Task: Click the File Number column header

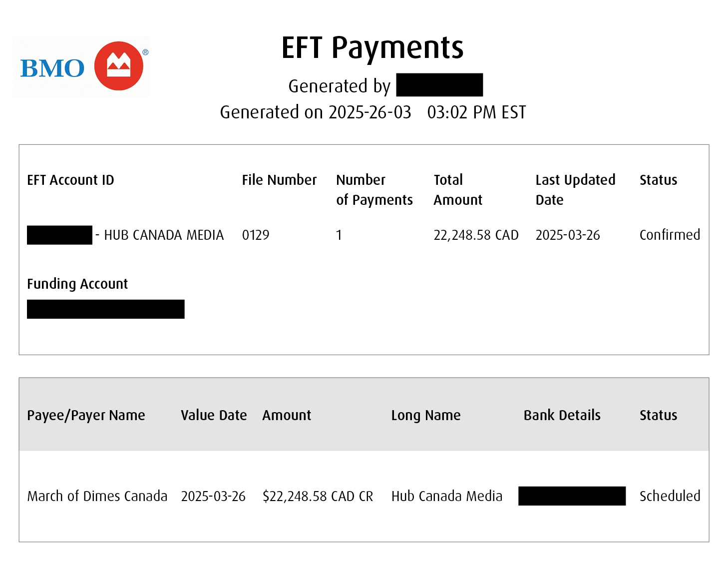Action: 279,180
